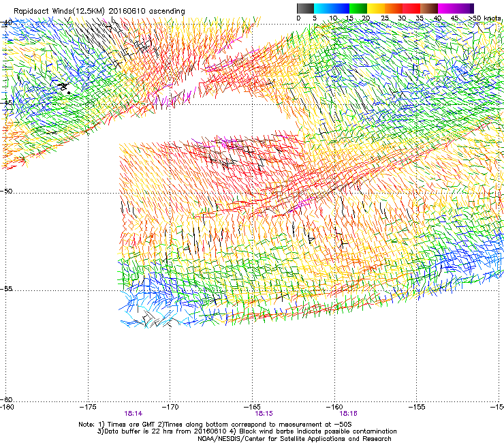504x443 pixels.
Task: Click the -180 longitude axis label
Action: 7,407
